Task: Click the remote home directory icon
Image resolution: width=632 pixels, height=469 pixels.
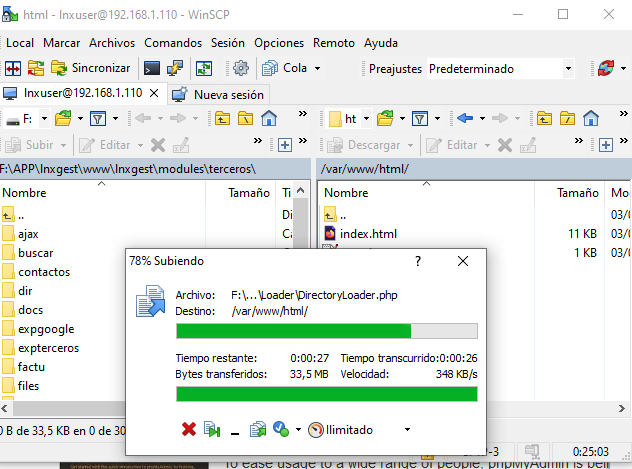Action: (591, 119)
